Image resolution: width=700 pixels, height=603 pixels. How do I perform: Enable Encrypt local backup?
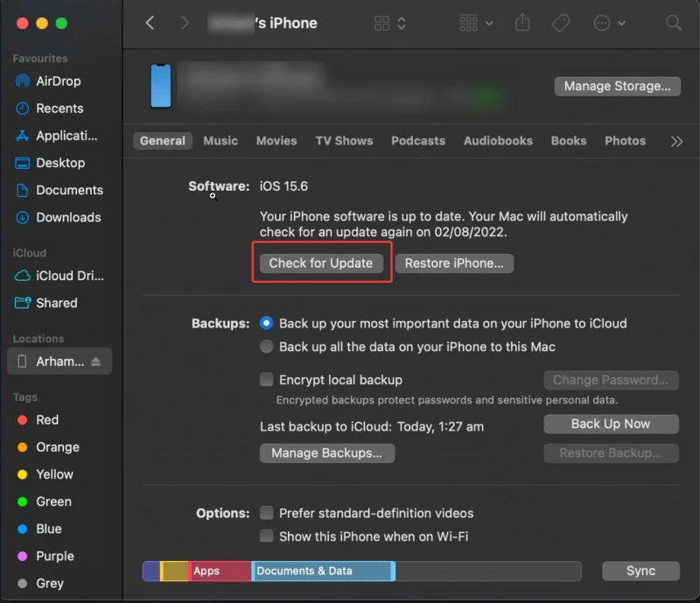coord(267,380)
